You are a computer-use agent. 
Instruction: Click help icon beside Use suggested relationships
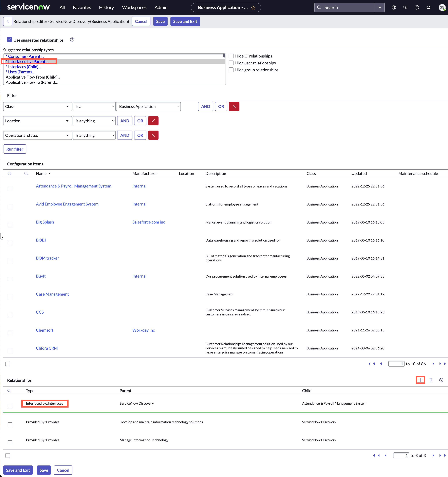pyautogui.click(x=72, y=40)
